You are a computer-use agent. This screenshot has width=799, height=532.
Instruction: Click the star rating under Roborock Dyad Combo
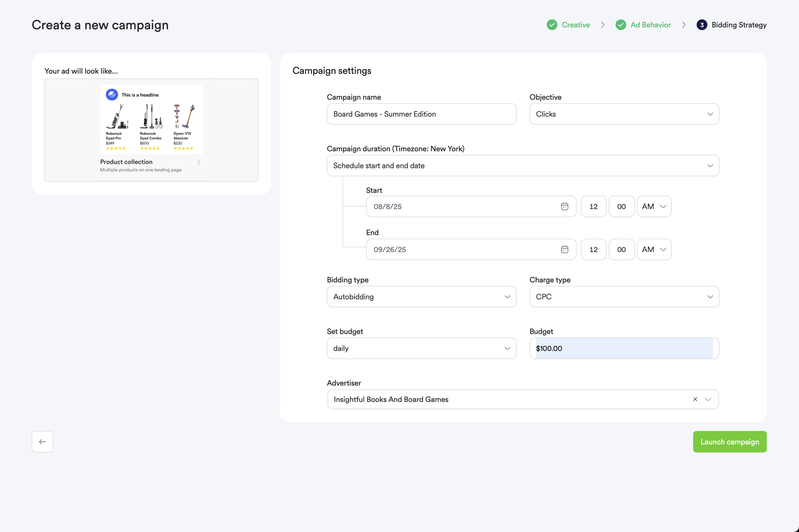150,148
